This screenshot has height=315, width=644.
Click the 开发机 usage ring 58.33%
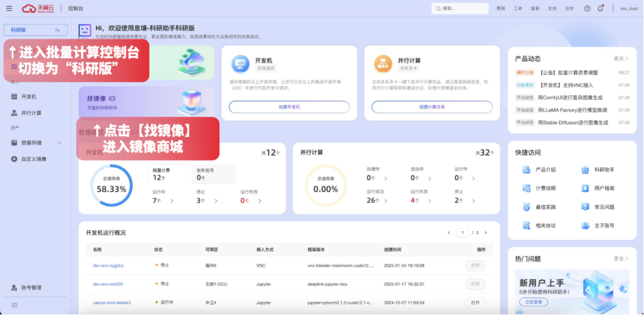(112, 186)
